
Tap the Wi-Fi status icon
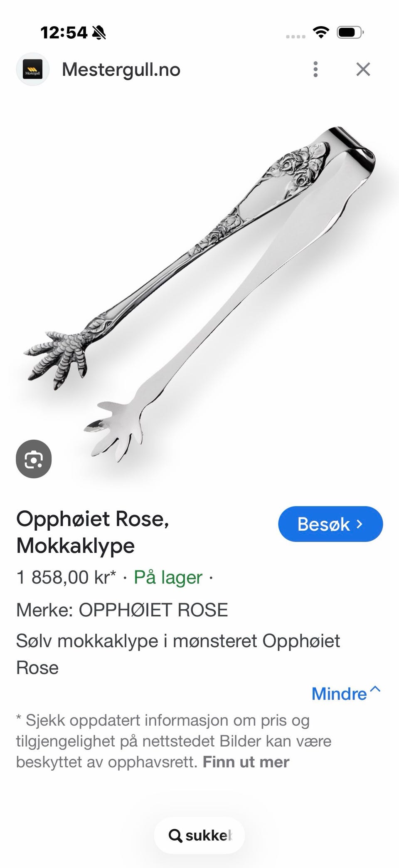pos(320,32)
